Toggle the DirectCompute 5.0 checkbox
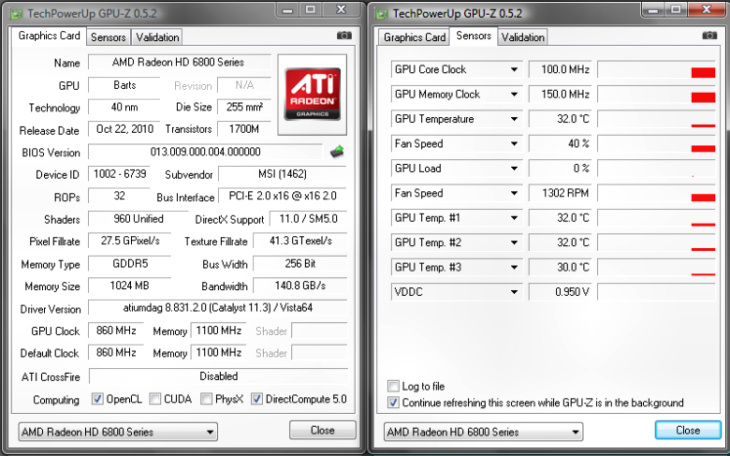The image size is (730, 456). [x=257, y=399]
